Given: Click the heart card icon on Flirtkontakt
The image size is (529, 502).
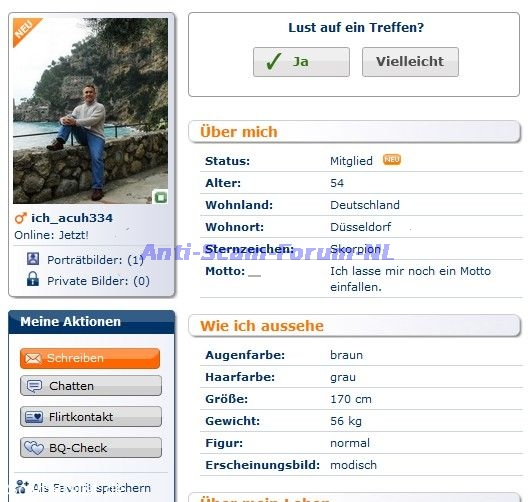Looking at the screenshot, I should click(34, 417).
